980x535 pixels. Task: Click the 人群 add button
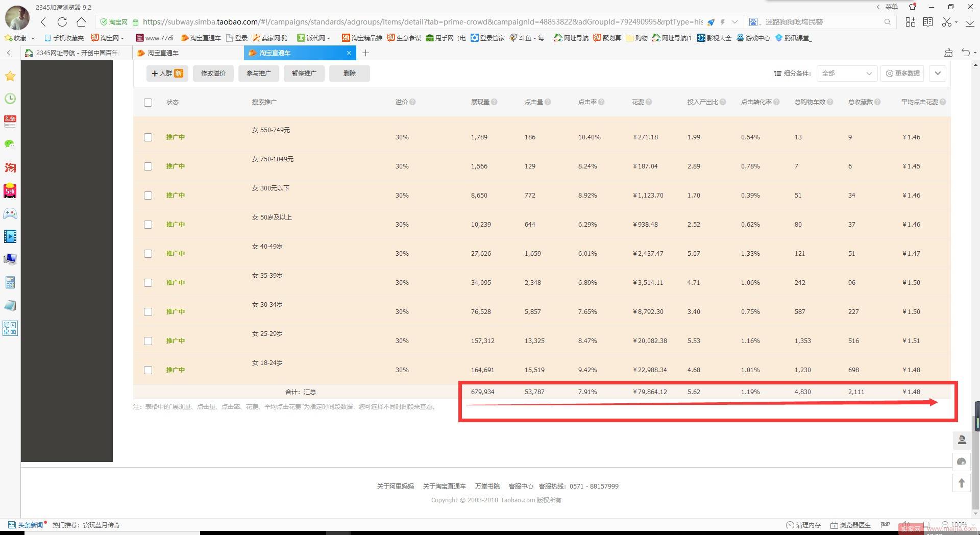pos(167,74)
